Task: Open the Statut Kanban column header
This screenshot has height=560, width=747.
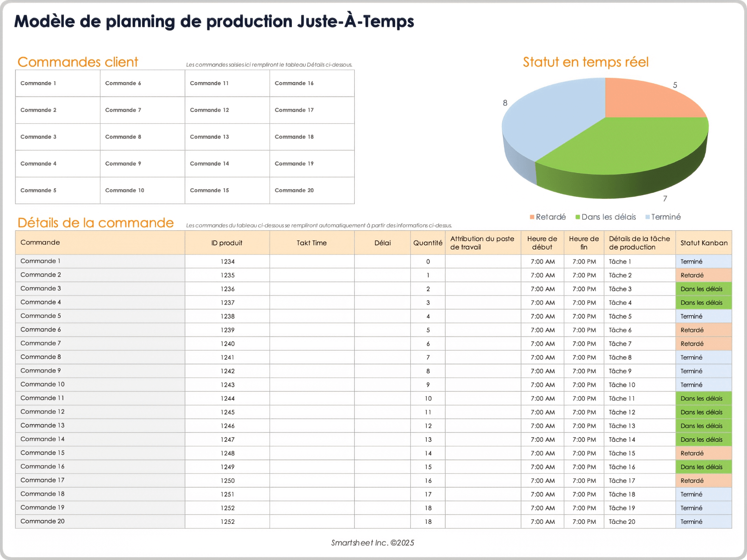Action: point(703,243)
